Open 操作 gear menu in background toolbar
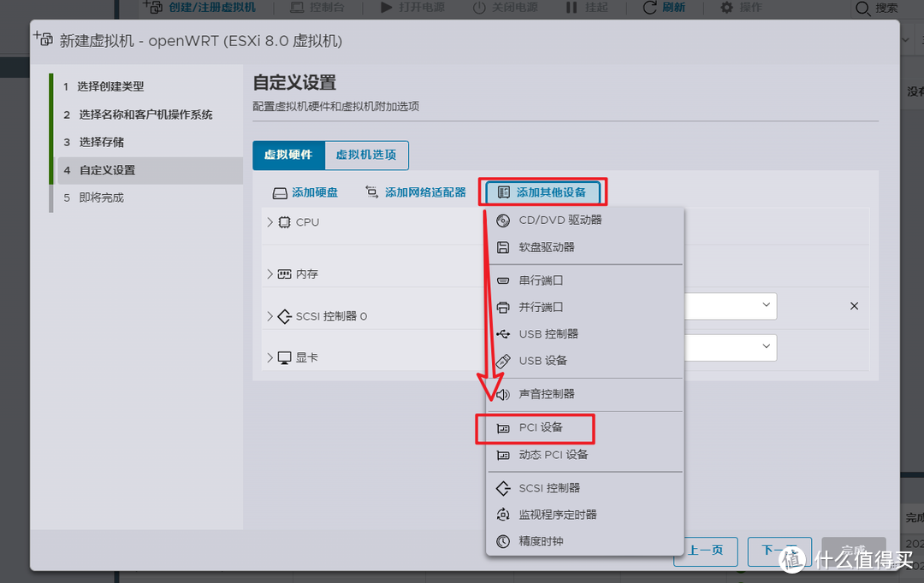The height and width of the screenshot is (583, 924). coord(741,8)
